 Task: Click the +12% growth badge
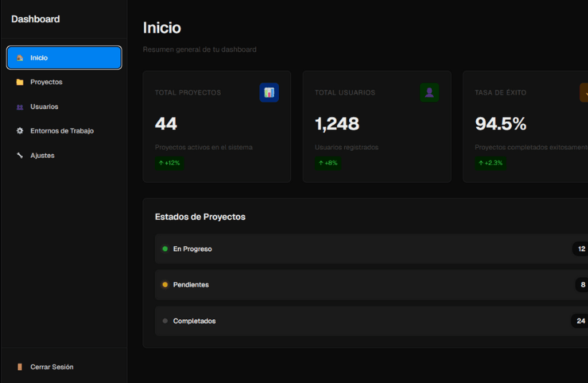[169, 164]
